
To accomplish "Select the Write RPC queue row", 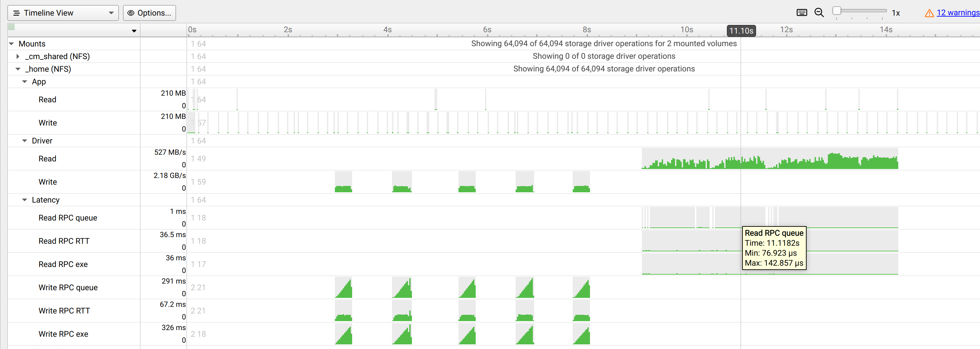I will click(x=68, y=288).
